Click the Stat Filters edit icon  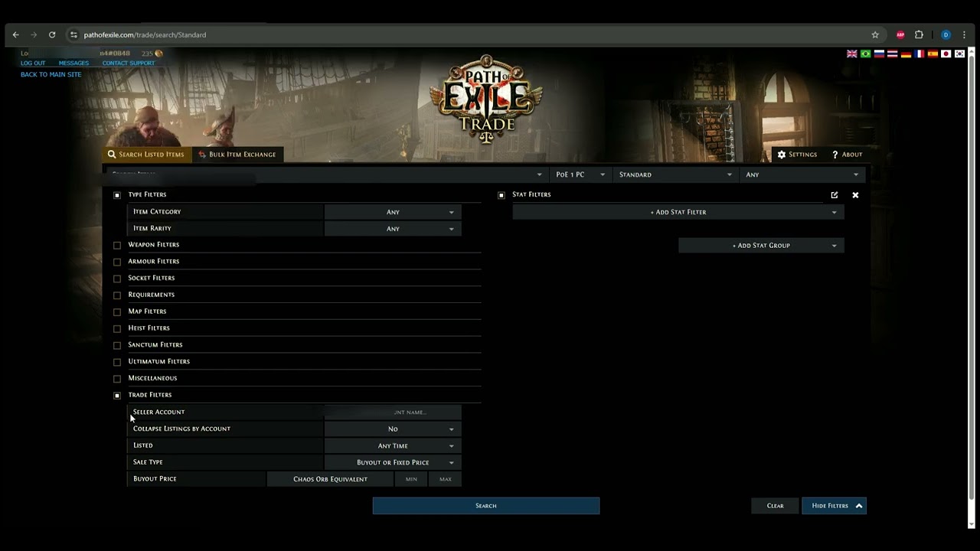(835, 195)
